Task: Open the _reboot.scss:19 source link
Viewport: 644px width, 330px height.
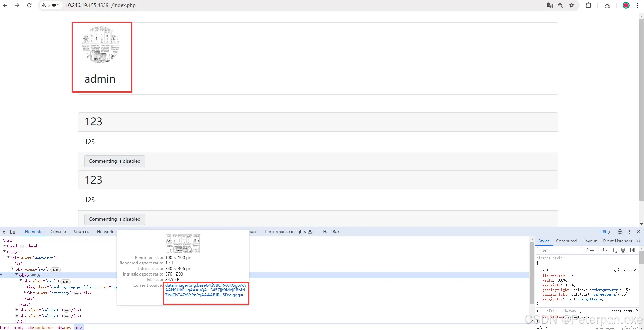Action: [623, 311]
